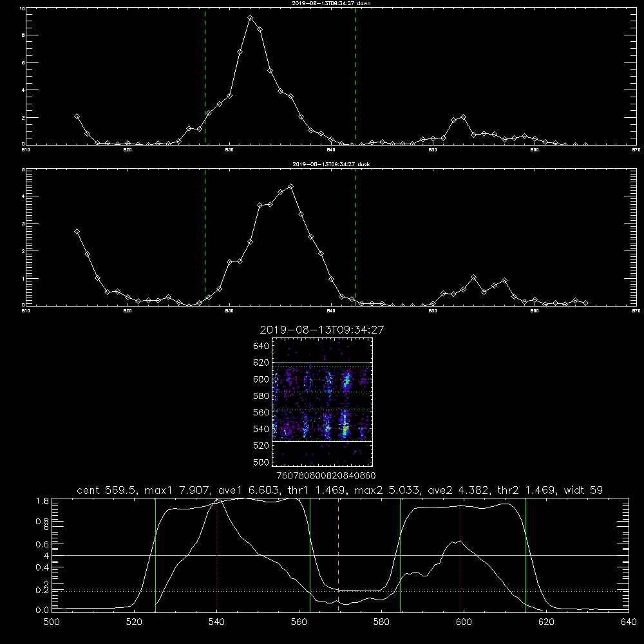The width and height of the screenshot is (644, 644).
Task: Select the secondary peak diamond near 853 in dawn plot
Action: [x=463, y=117]
